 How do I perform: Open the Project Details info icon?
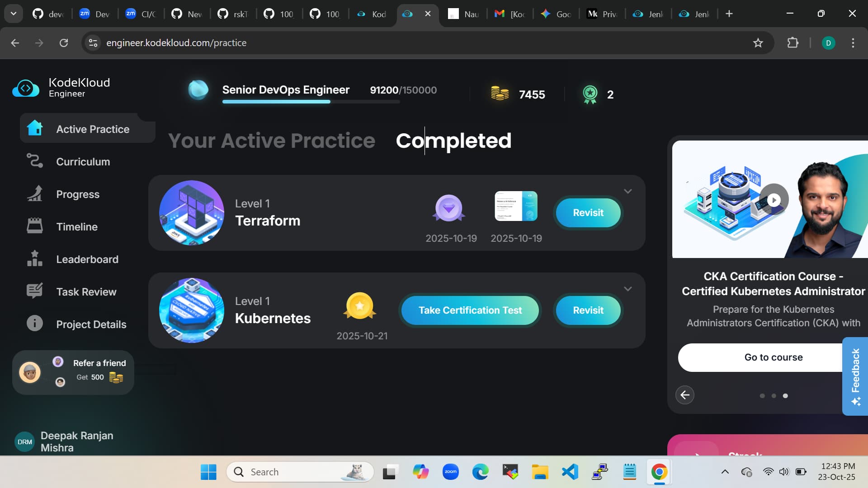34,324
